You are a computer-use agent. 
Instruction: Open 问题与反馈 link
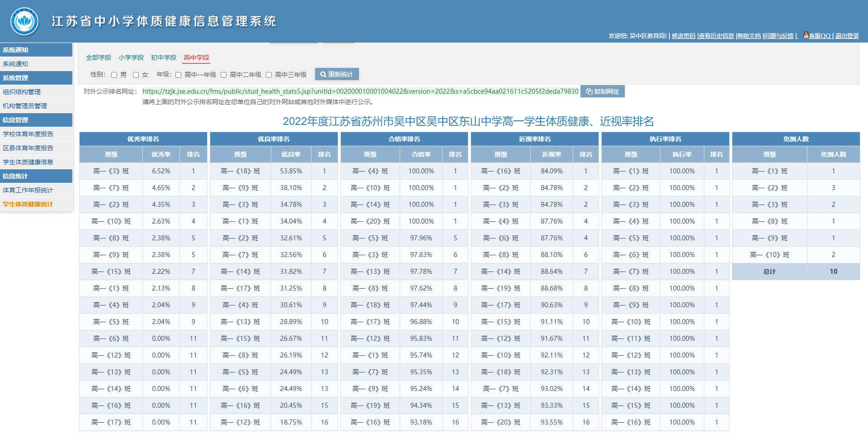[779, 36]
